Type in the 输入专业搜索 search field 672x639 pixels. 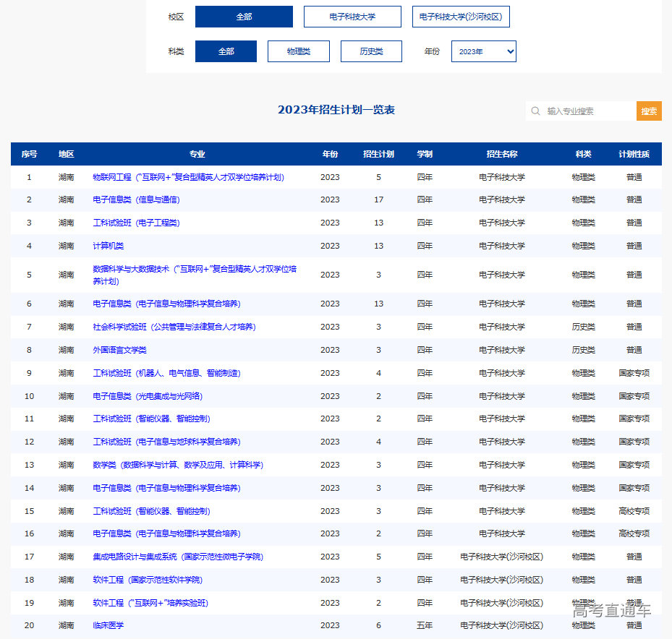tap(587, 111)
